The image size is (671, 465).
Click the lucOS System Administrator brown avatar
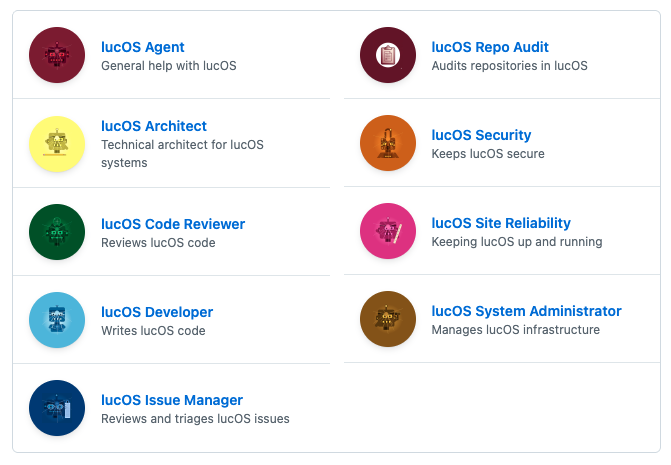(388, 319)
